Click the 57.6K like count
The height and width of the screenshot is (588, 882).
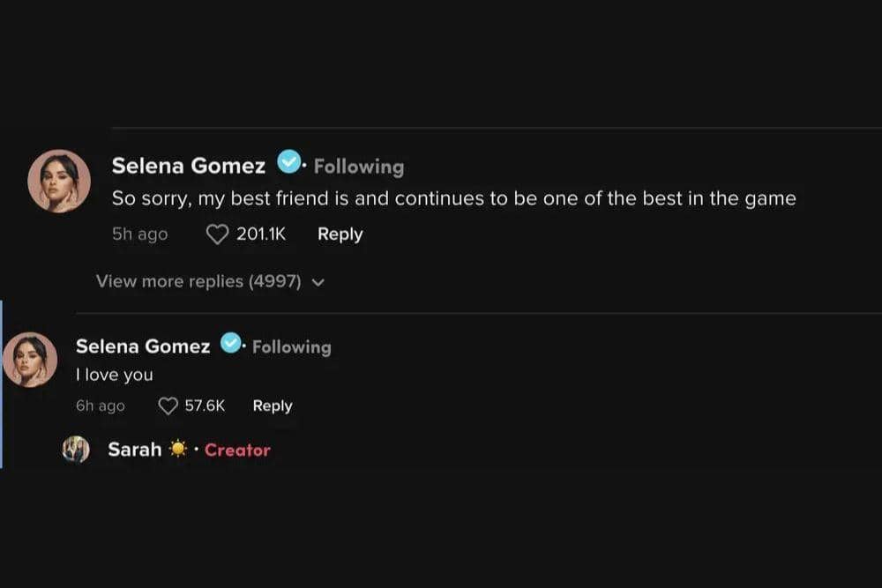pyautogui.click(x=205, y=406)
